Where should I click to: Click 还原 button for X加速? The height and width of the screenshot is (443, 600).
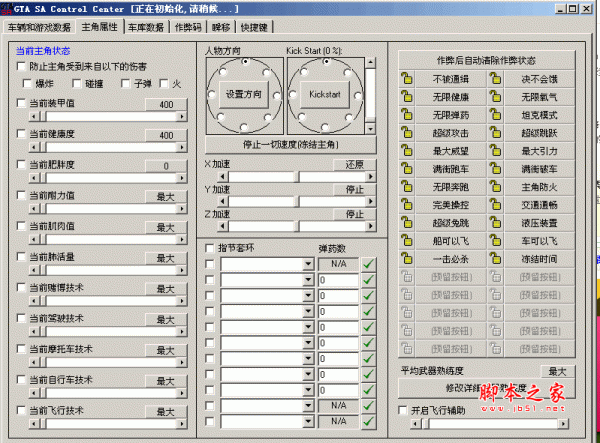point(354,164)
